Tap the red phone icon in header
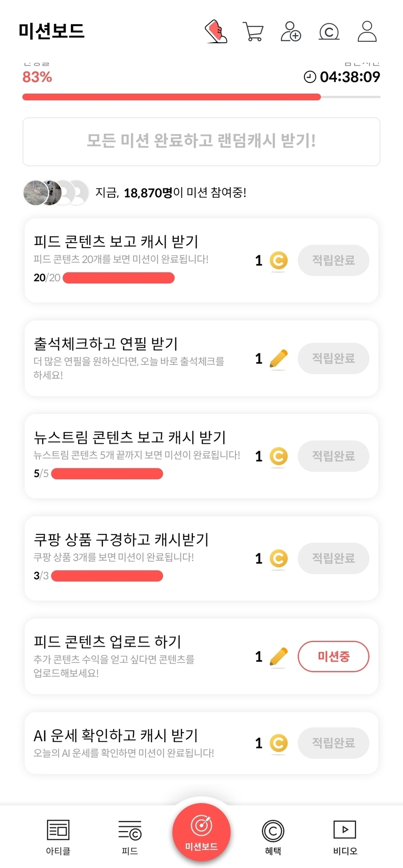 point(216,32)
